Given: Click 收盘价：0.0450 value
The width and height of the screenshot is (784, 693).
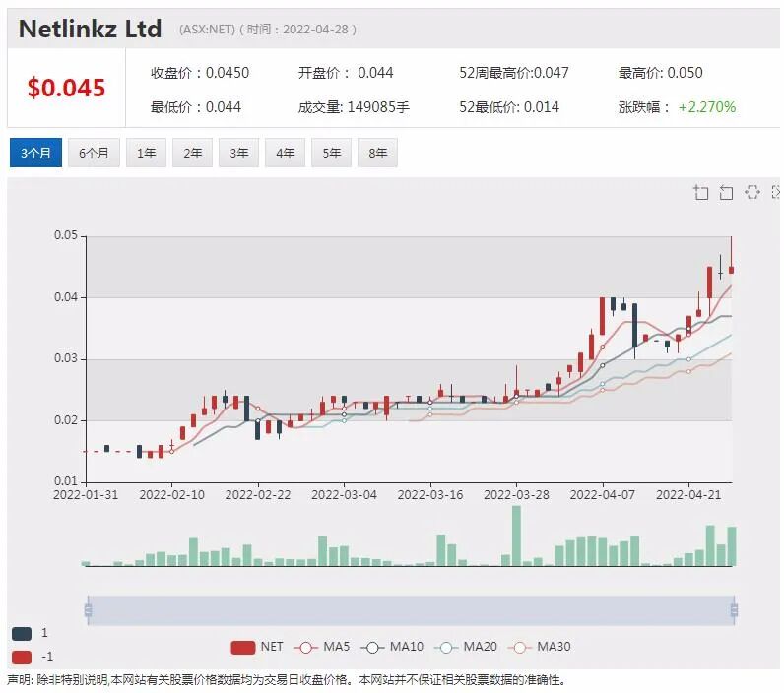Looking at the screenshot, I should tap(200, 73).
